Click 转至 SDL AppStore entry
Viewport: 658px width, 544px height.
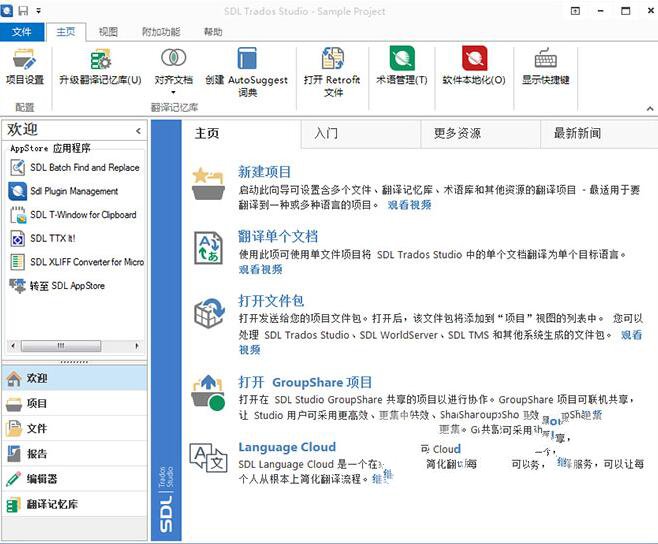pyautogui.click(x=57, y=286)
